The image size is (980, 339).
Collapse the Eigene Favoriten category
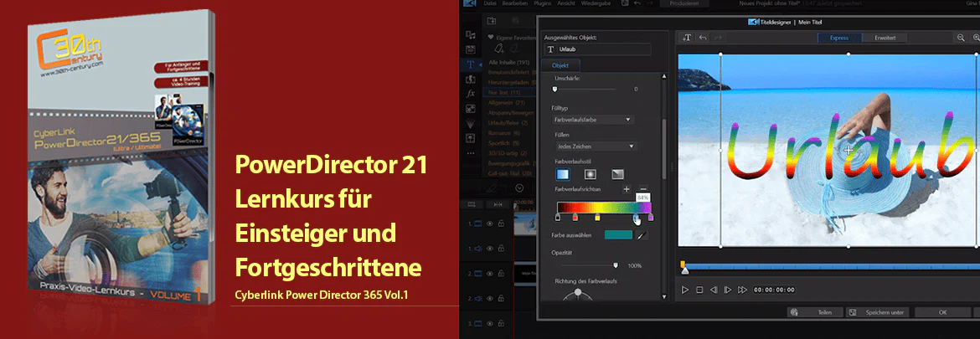(x=491, y=37)
